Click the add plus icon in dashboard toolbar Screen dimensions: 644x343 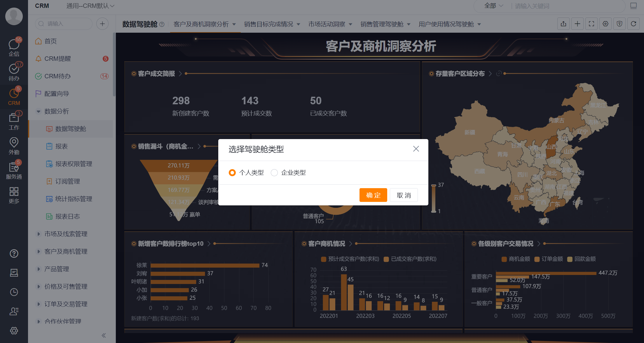577,24
